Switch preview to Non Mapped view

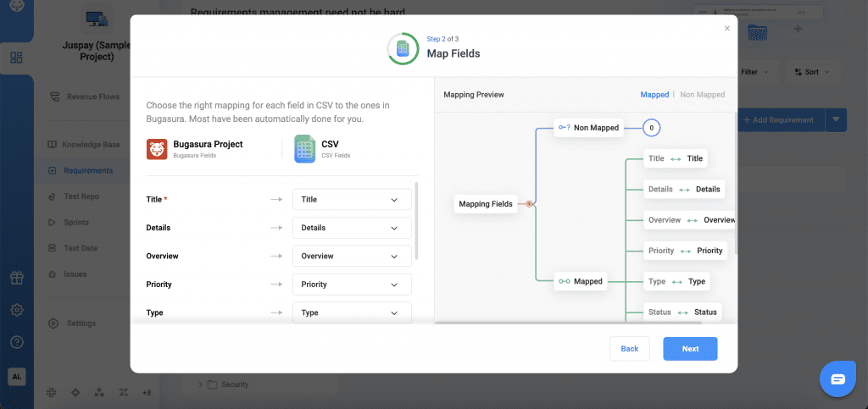tap(703, 95)
